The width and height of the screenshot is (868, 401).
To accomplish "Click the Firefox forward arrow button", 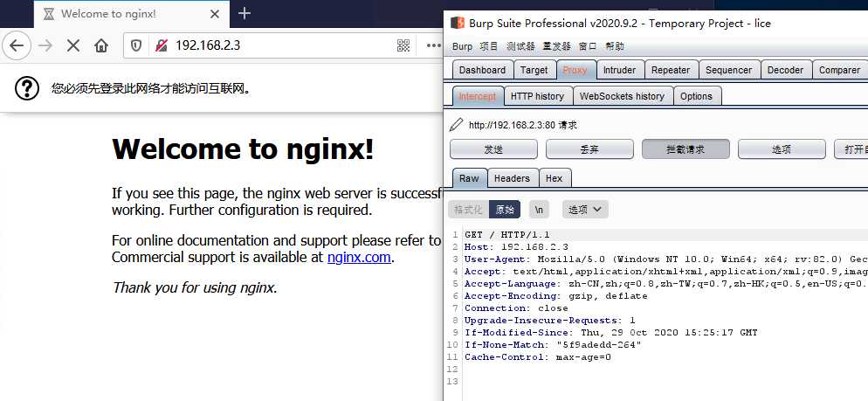I will click(x=45, y=45).
